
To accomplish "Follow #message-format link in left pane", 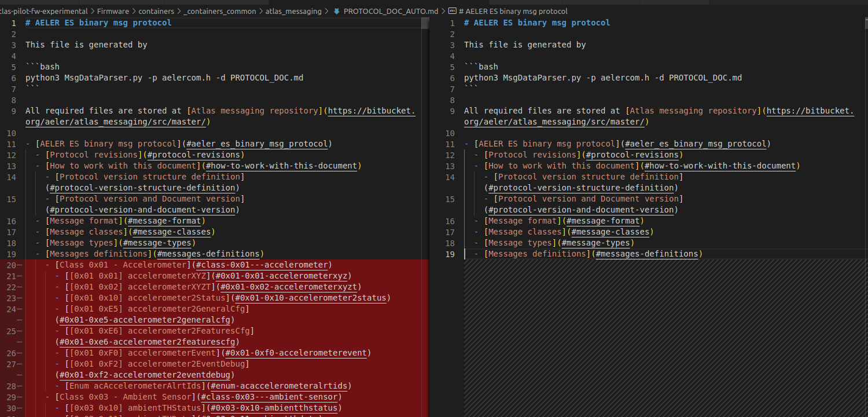I will (164, 221).
